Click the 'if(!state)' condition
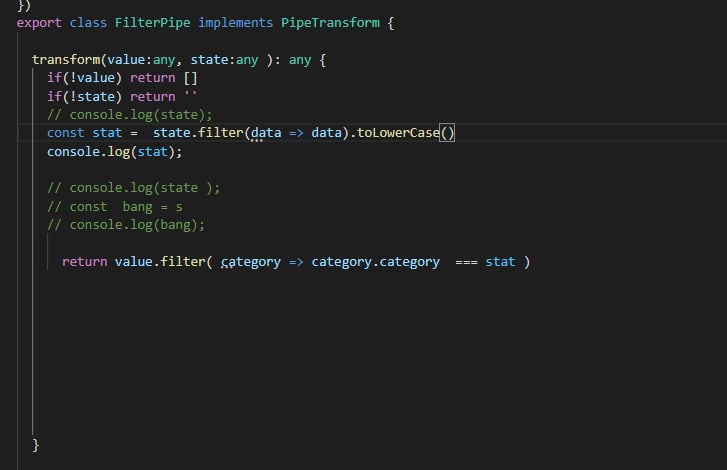The image size is (727, 470). (x=84, y=96)
